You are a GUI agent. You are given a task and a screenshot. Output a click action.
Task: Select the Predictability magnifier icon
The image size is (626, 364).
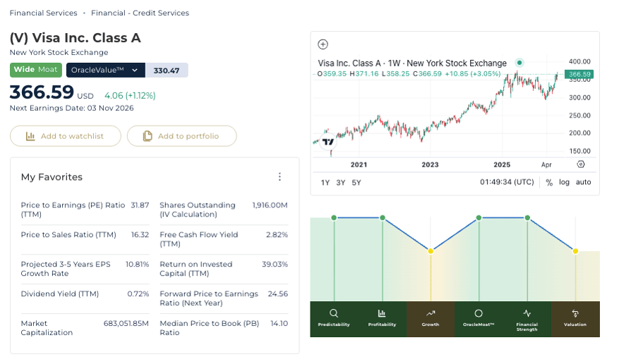334,313
